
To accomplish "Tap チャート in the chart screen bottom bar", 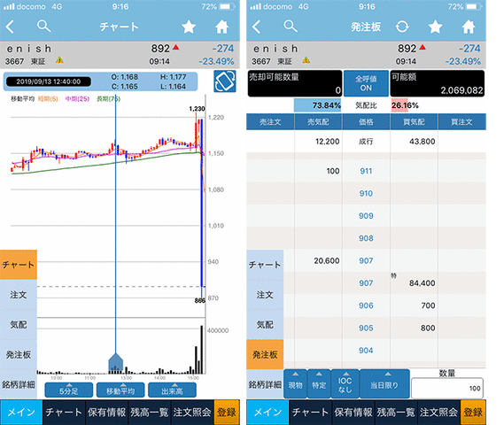I will (64, 412).
